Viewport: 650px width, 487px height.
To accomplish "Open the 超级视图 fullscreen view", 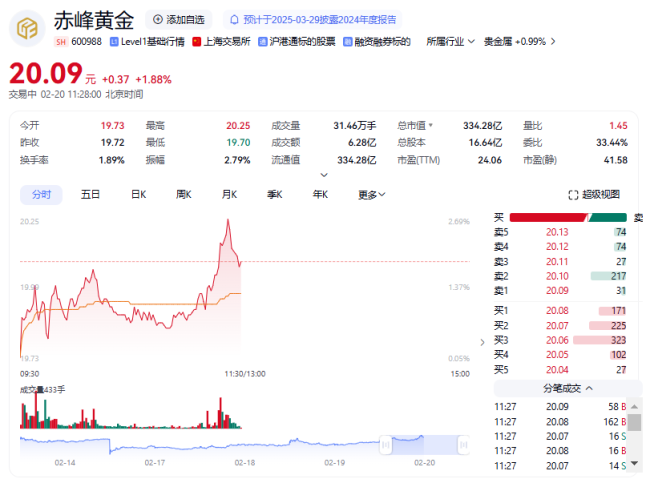I will (594, 194).
